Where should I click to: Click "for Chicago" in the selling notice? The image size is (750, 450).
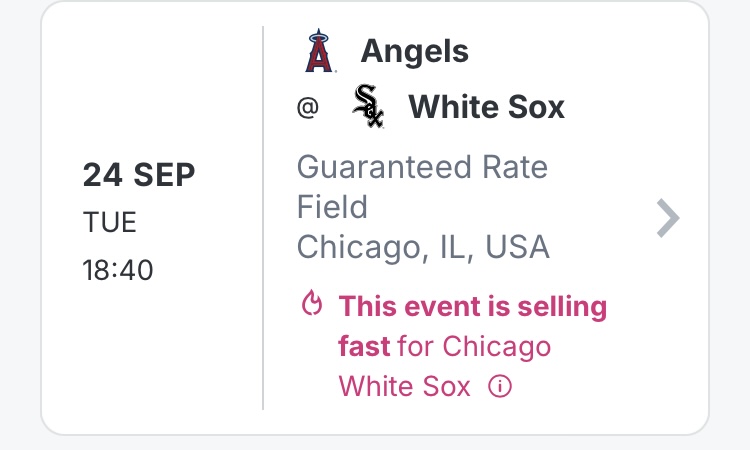(474, 347)
